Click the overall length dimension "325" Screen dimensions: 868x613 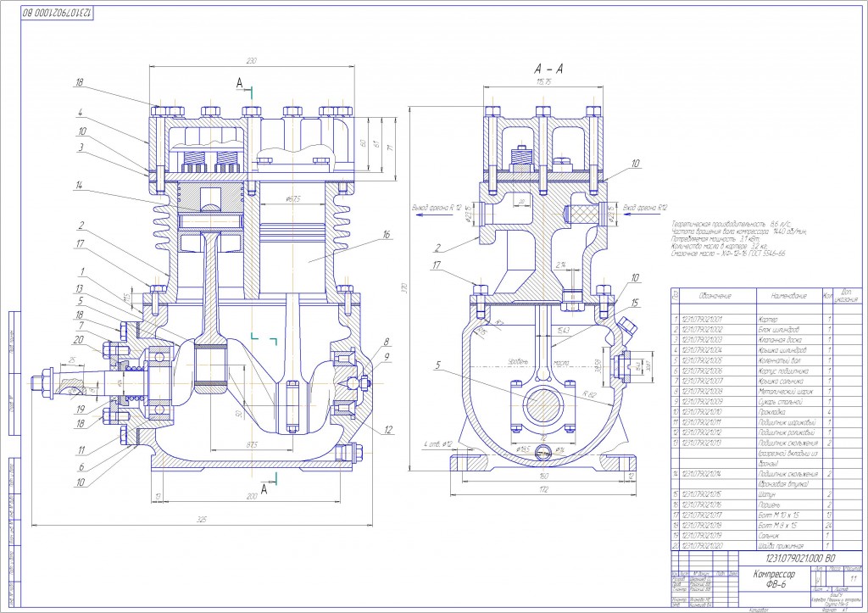[202, 520]
